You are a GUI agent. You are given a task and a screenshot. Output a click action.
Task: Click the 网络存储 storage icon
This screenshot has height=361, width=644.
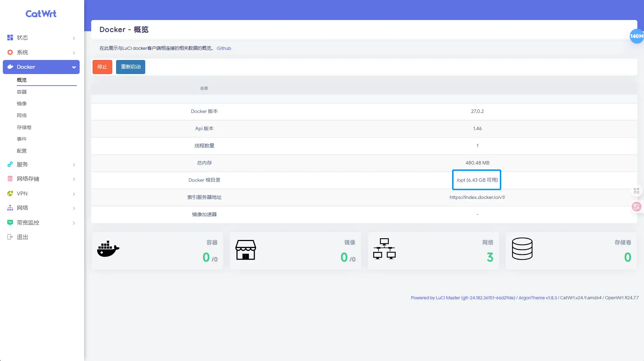[x=10, y=179]
